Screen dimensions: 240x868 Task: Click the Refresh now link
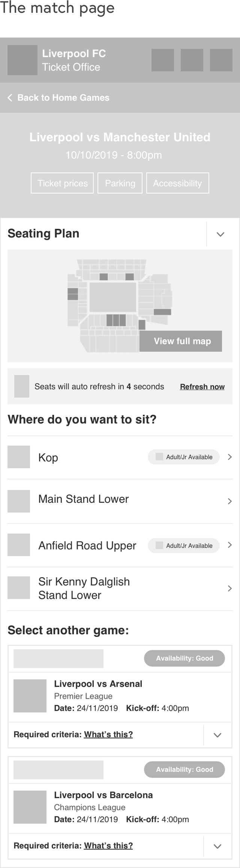pos(202,387)
